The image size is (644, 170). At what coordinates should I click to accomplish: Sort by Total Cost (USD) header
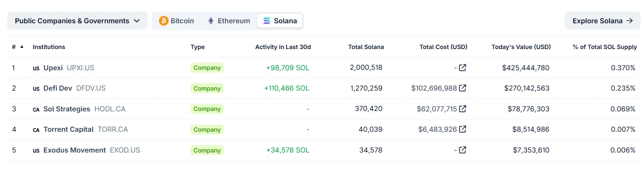[443, 47]
